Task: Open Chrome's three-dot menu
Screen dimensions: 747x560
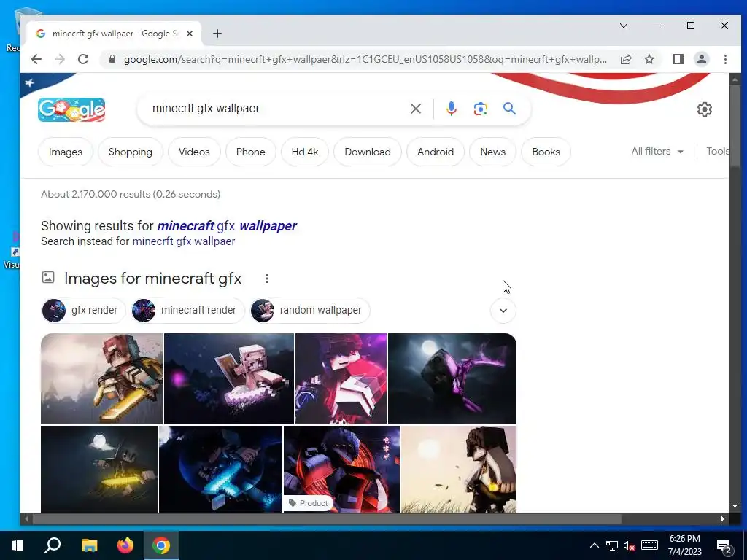Action: click(725, 60)
